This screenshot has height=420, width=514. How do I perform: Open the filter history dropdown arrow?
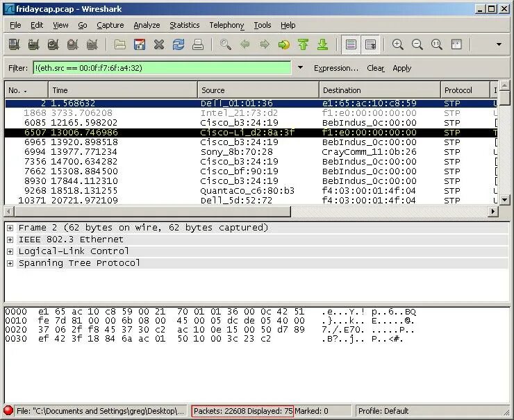pos(300,68)
